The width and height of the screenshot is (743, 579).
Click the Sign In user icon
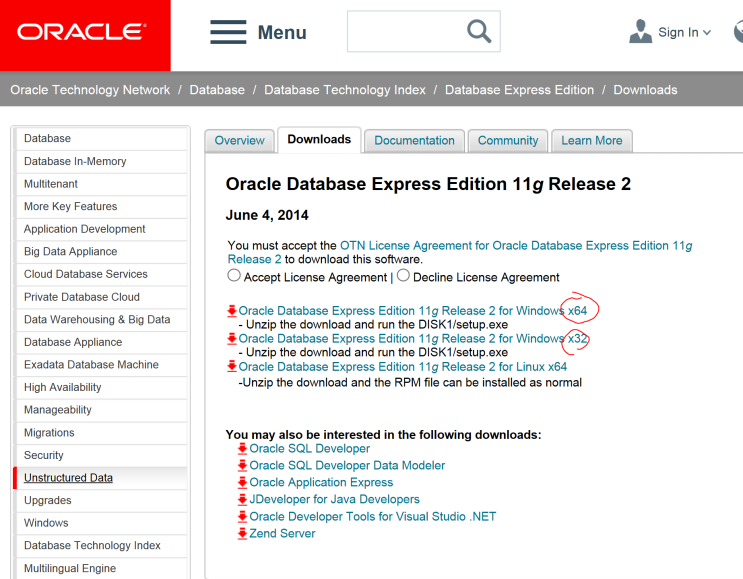point(641,32)
